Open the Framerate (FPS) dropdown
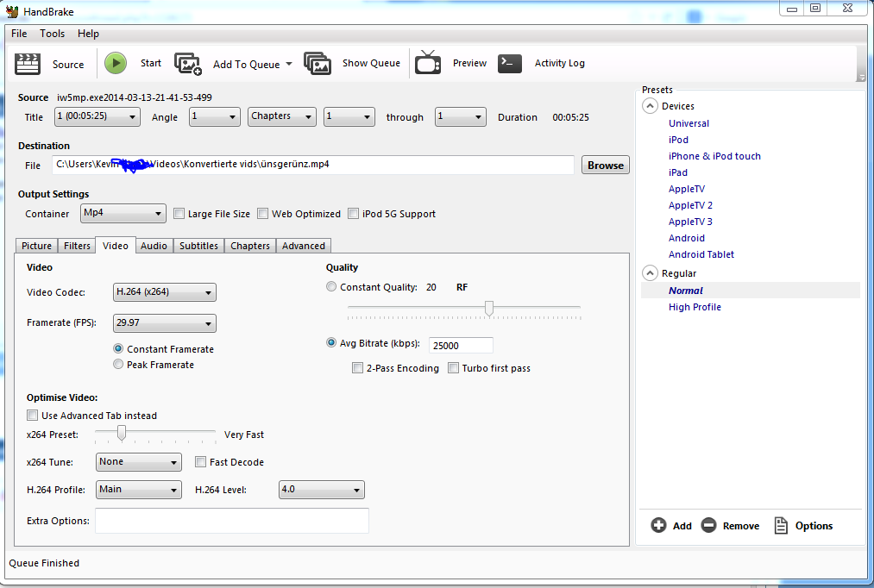Viewport: 874px width, 588px height. coord(165,323)
